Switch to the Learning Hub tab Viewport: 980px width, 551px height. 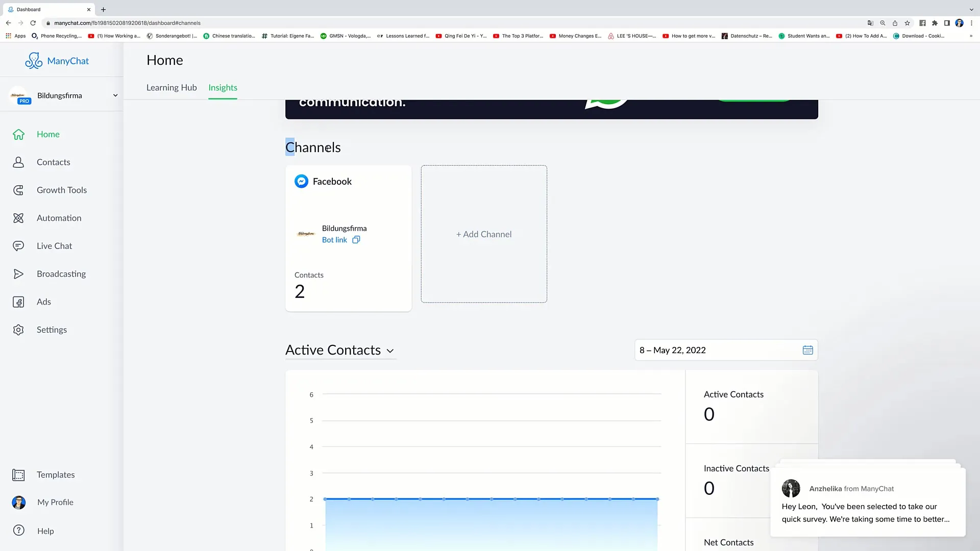click(171, 87)
